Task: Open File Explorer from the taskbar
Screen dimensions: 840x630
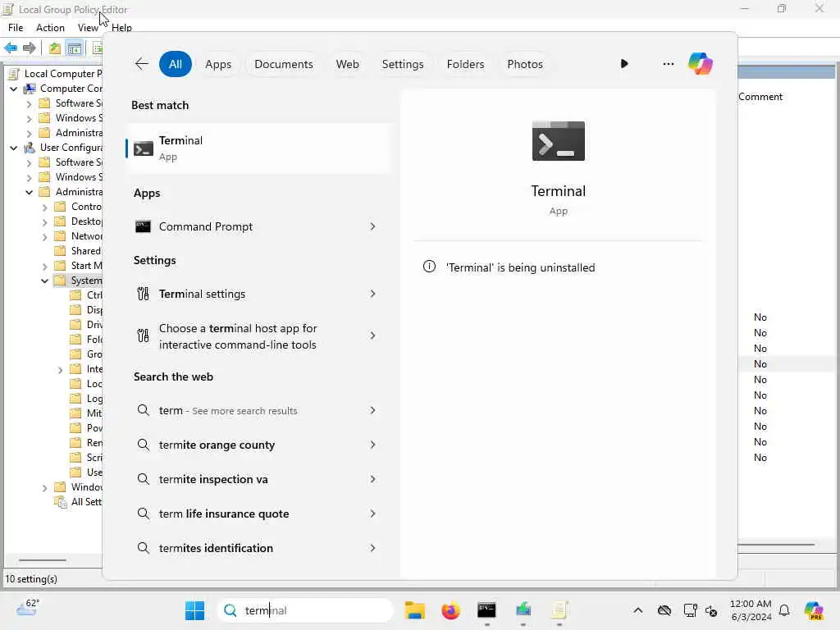Action: point(414,610)
